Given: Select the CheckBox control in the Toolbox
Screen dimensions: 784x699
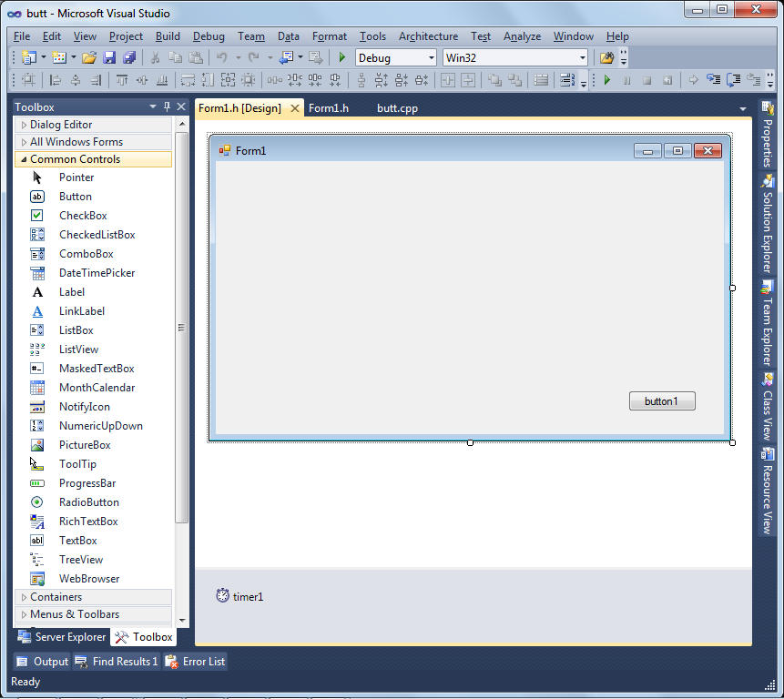Looking at the screenshot, I should [x=94, y=216].
